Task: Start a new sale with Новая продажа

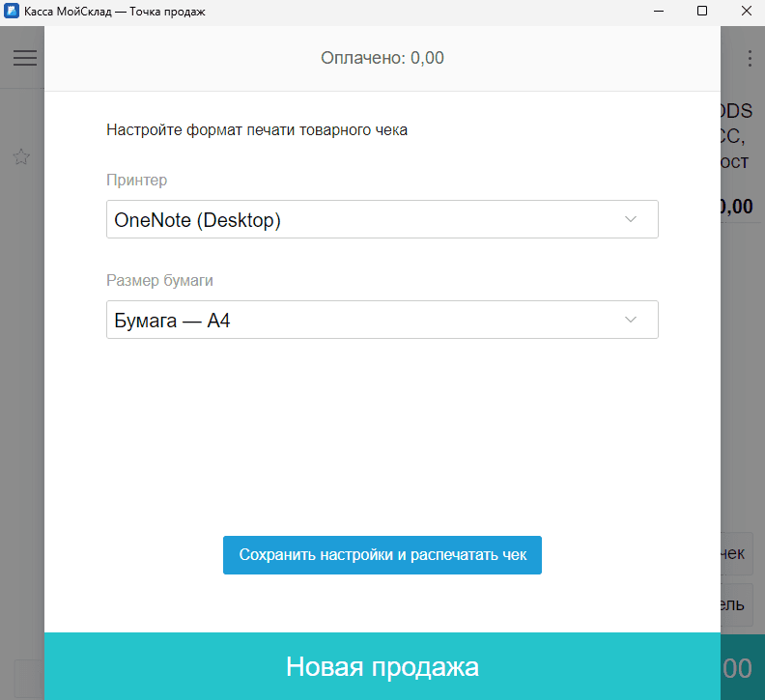Action: [x=382, y=666]
